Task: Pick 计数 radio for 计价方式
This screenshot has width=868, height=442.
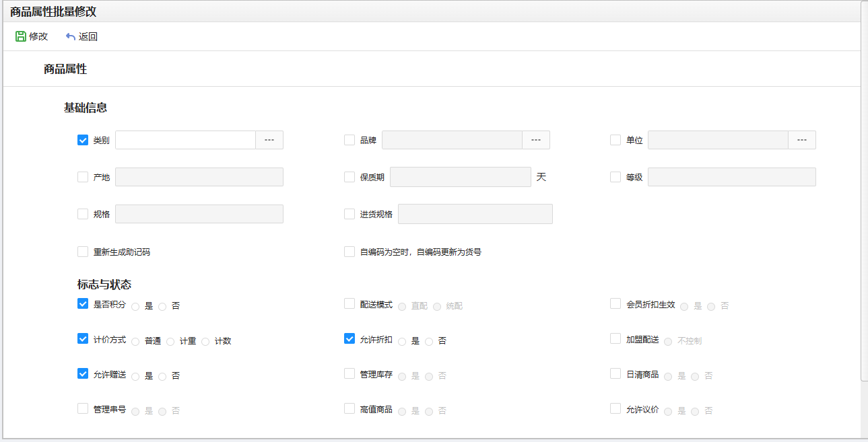Action: [205, 342]
